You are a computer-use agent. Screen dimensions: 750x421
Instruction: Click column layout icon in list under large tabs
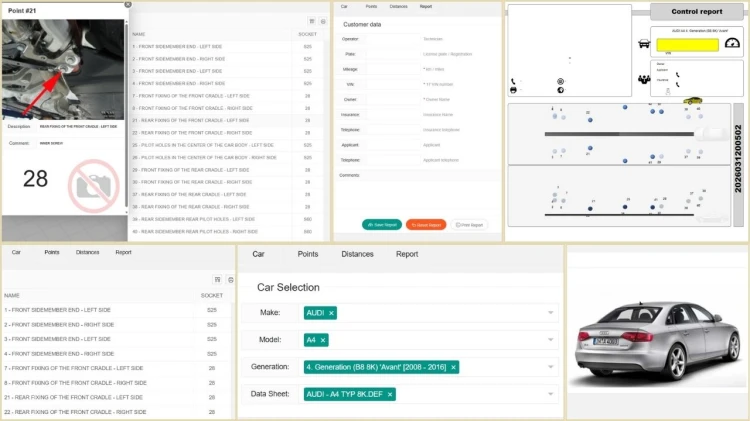click(217, 279)
